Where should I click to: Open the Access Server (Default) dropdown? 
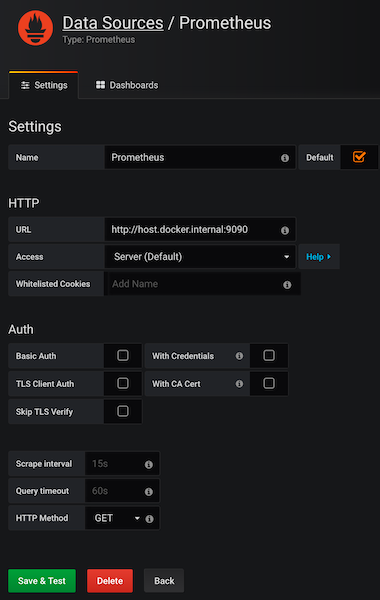[x=200, y=256]
